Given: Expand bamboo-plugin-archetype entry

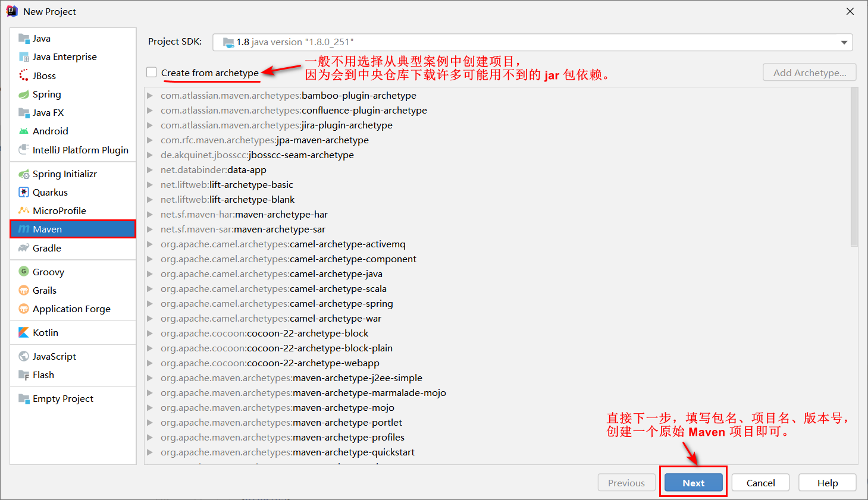Looking at the screenshot, I should 150,95.
